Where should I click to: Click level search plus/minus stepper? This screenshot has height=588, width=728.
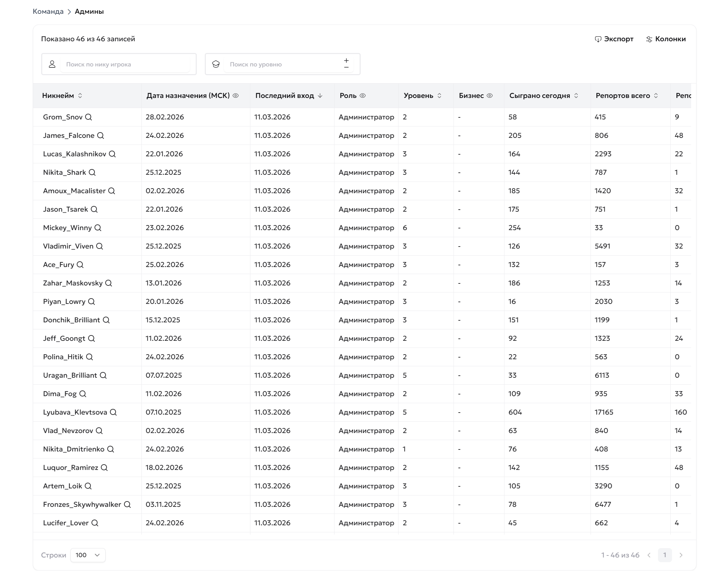pos(346,64)
